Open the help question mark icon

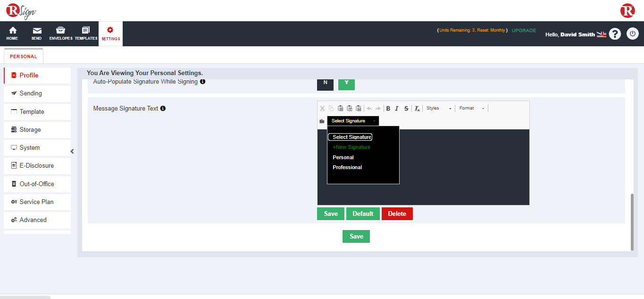coord(615,34)
